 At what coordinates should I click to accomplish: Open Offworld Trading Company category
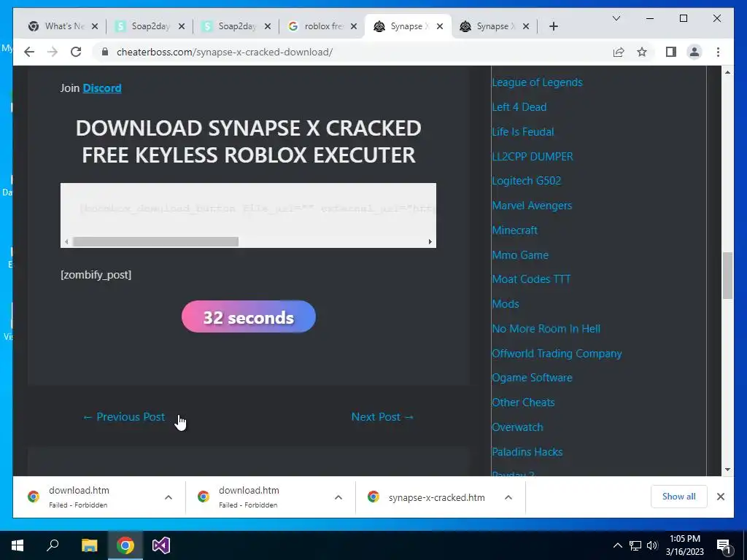[x=557, y=354]
